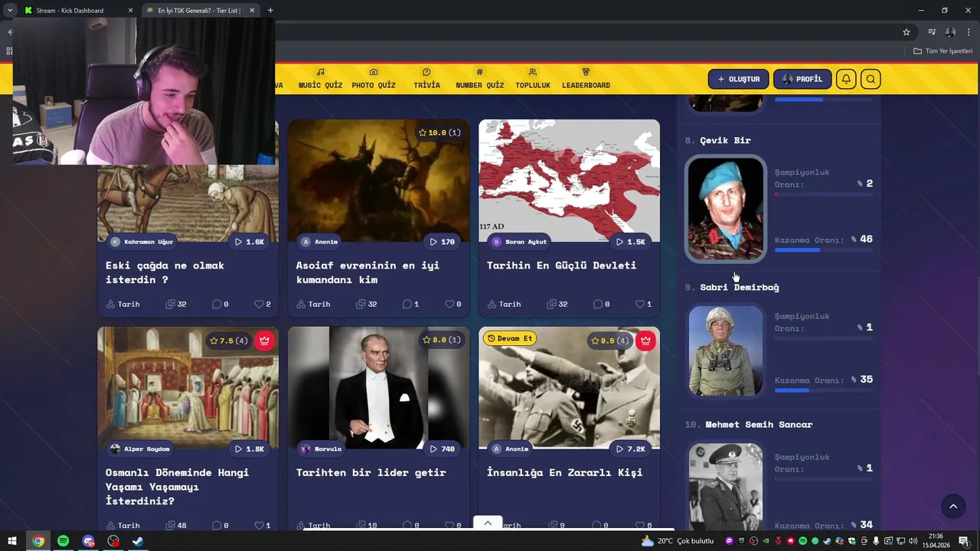980x551 pixels.
Task: Open Chrome media controls icon
Action: click(932, 32)
